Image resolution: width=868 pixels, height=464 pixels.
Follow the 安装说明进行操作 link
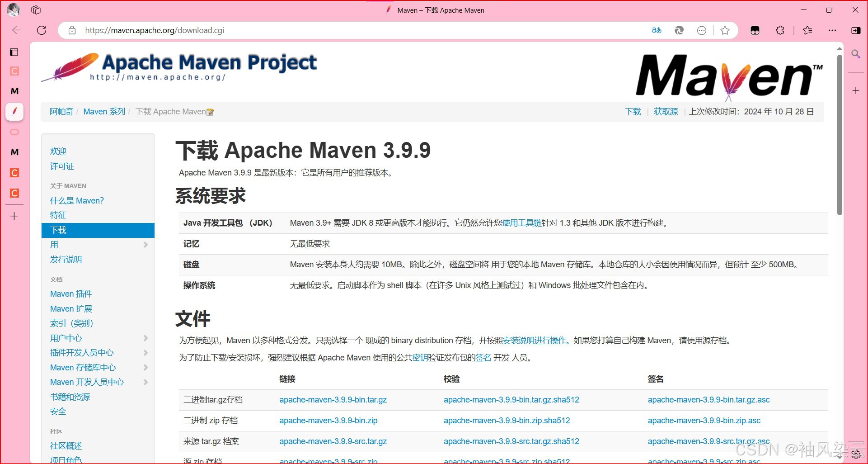click(534, 341)
